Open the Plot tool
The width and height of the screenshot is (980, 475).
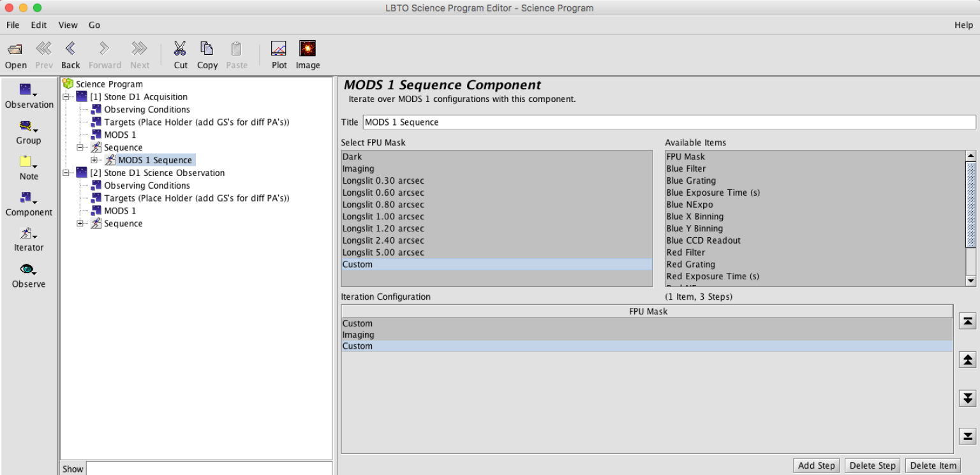click(x=279, y=49)
